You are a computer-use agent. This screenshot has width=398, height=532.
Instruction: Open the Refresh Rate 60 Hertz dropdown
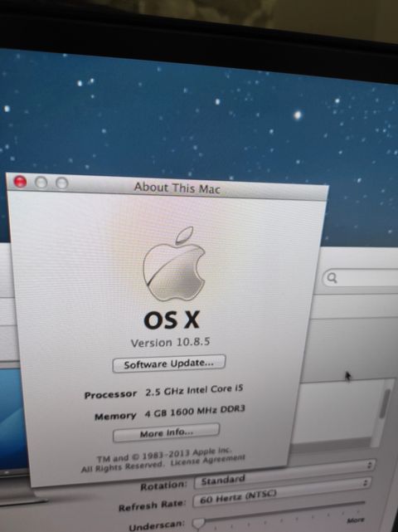pos(281,495)
